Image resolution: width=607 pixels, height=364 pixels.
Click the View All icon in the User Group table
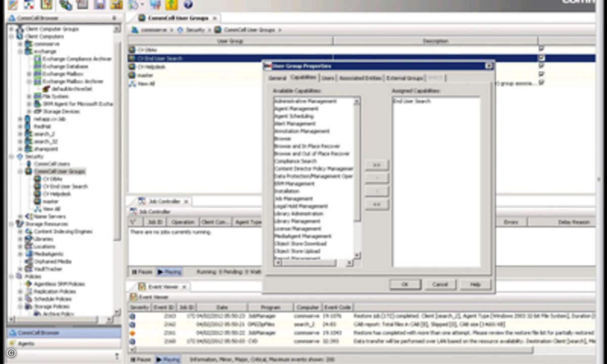[x=133, y=83]
